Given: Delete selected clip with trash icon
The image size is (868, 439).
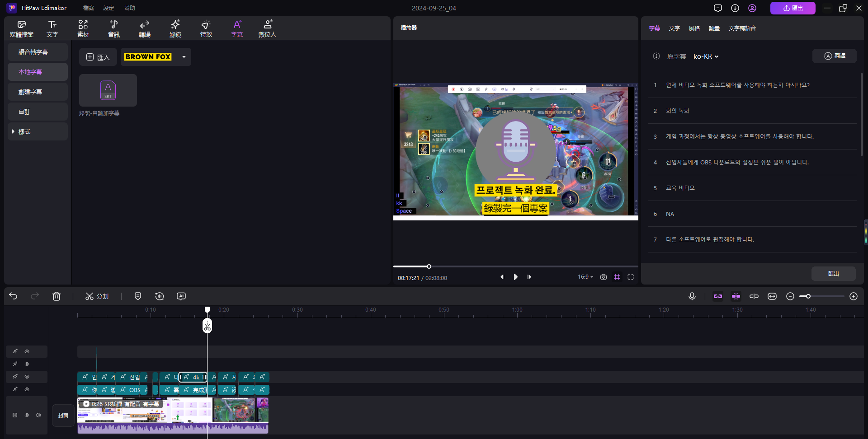Looking at the screenshot, I should 57,296.
